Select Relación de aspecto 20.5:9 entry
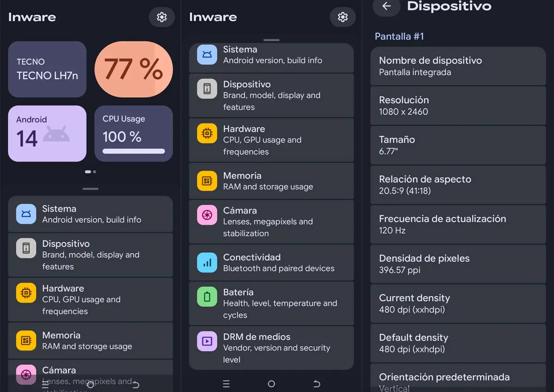Viewport: 554px width, 392px height. (458, 185)
